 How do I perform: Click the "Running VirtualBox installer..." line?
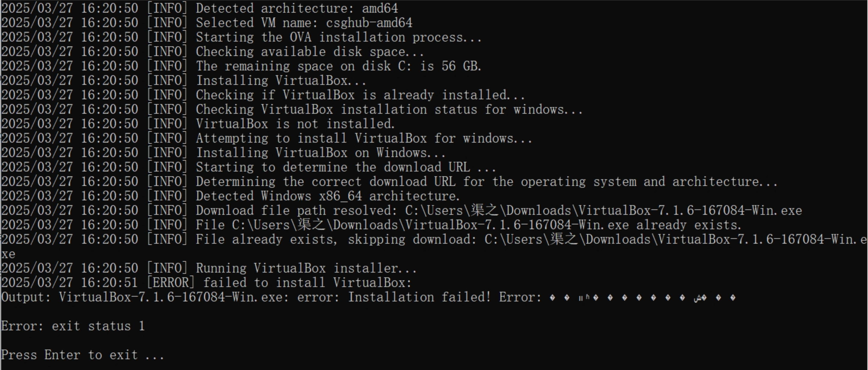coord(306,269)
